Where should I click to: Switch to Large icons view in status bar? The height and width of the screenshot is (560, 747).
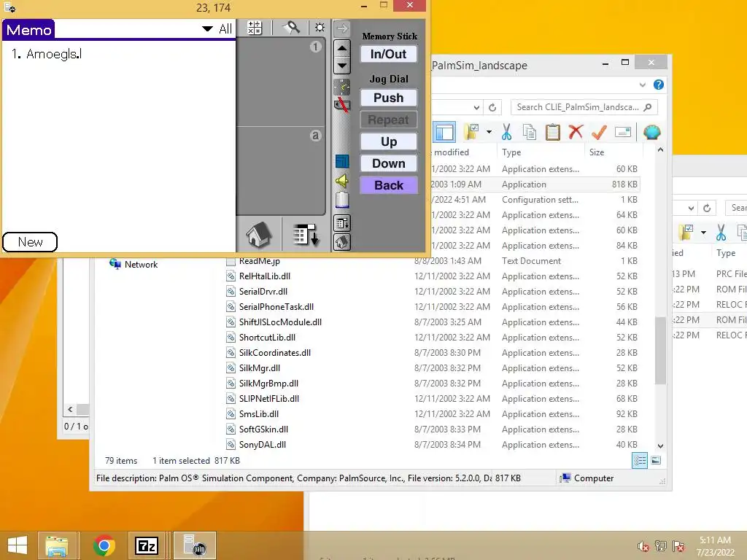(656, 460)
